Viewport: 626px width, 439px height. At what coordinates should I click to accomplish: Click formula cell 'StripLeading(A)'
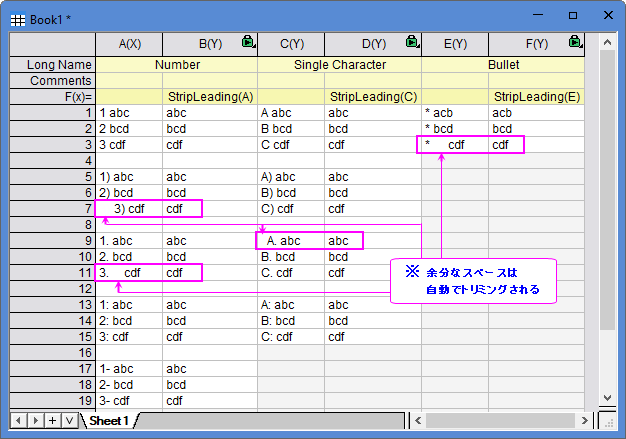coord(210,97)
